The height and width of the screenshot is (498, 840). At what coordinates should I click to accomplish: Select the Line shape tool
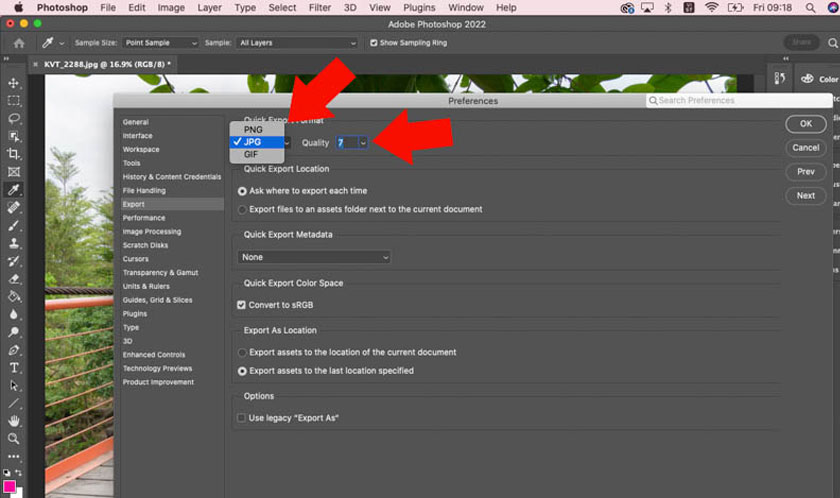(x=13, y=403)
